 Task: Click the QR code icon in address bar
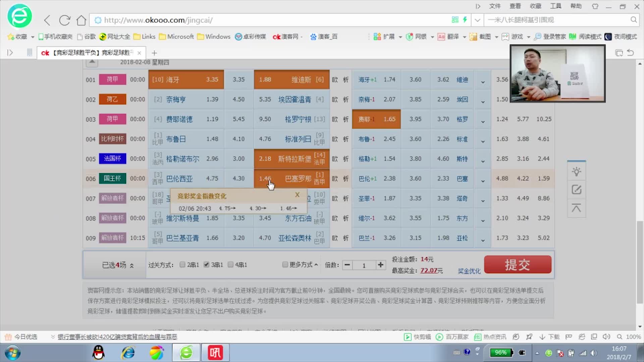[455, 20]
